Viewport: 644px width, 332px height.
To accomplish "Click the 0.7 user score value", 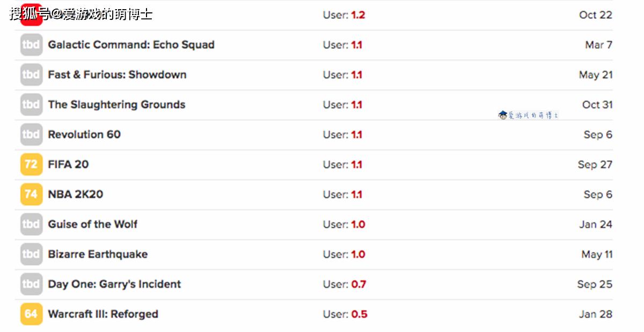I will [358, 284].
